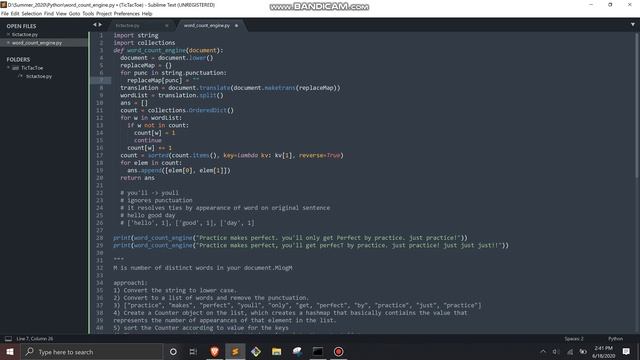
Task: Click 'ignores punctuation' comment line
Action: [156, 200]
